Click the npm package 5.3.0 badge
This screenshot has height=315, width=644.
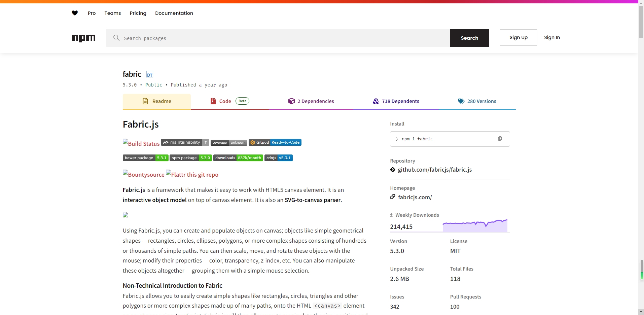coord(191,158)
